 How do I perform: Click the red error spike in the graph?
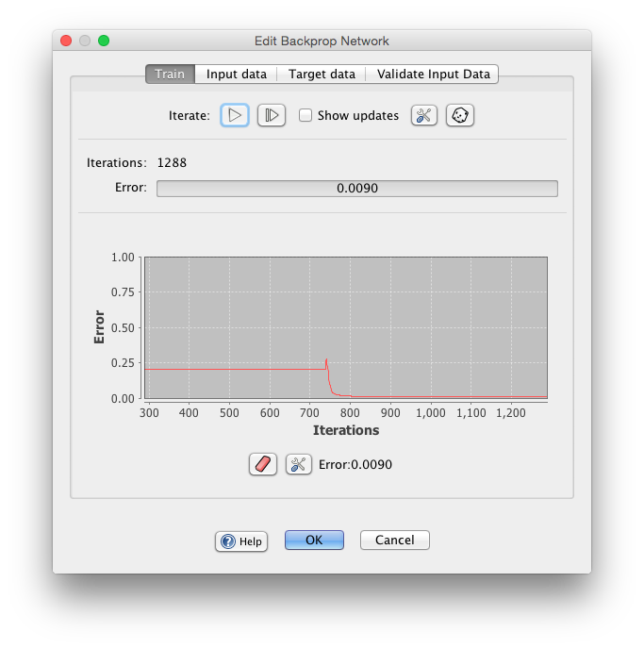pyautogui.click(x=326, y=364)
